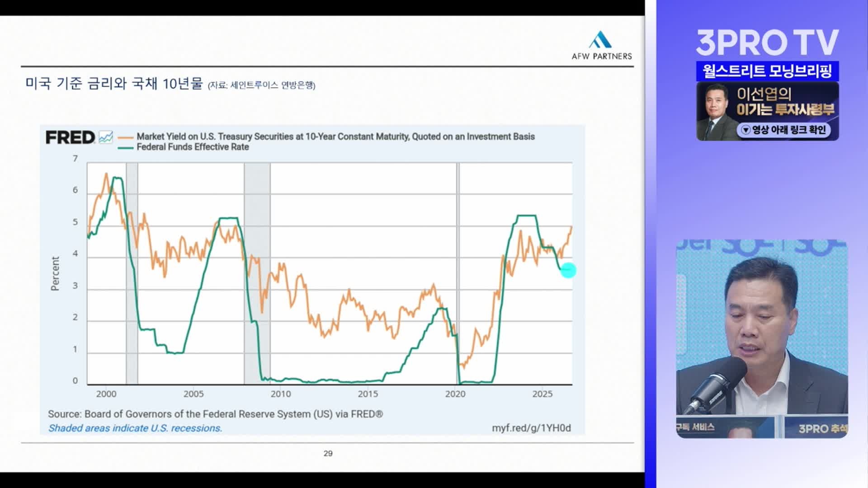Click the 2000 x-axis label
This screenshot has width=868, height=488.
[106, 394]
